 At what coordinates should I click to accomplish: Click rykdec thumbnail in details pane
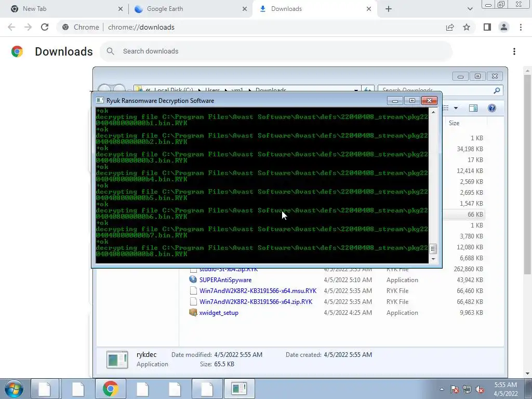117,360
